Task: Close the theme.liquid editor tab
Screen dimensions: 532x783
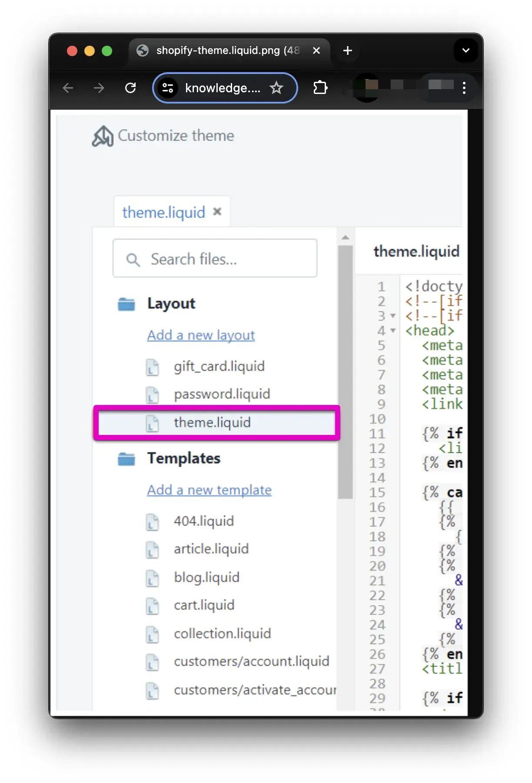Action: [x=217, y=211]
